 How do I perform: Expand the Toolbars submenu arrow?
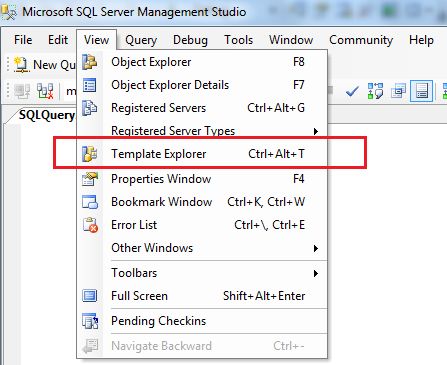316,273
